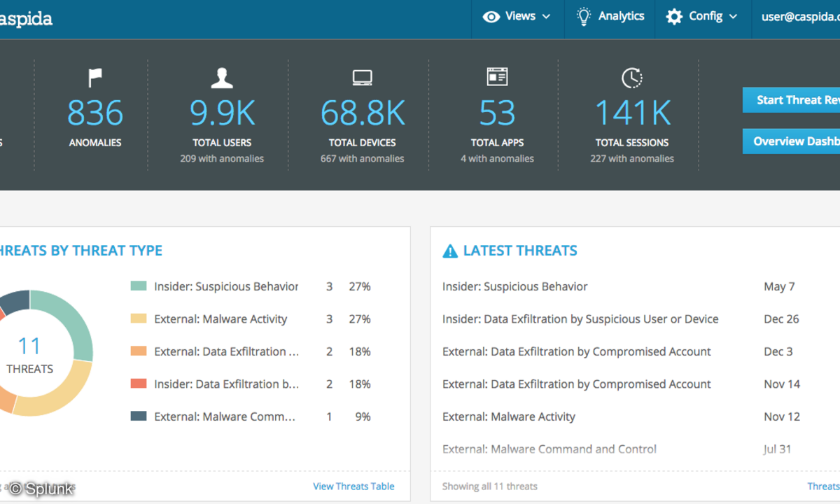Click the lightbulb Analytics icon
The height and width of the screenshot is (504, 840).
pos(583,17)
